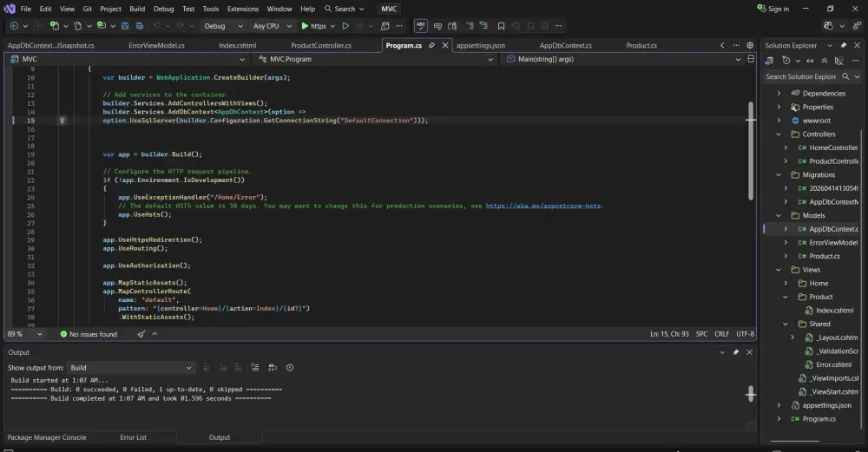Viewport: 868px width, 452px height.
Task: Click the Save button in toolbar
Action: [125, 26]
